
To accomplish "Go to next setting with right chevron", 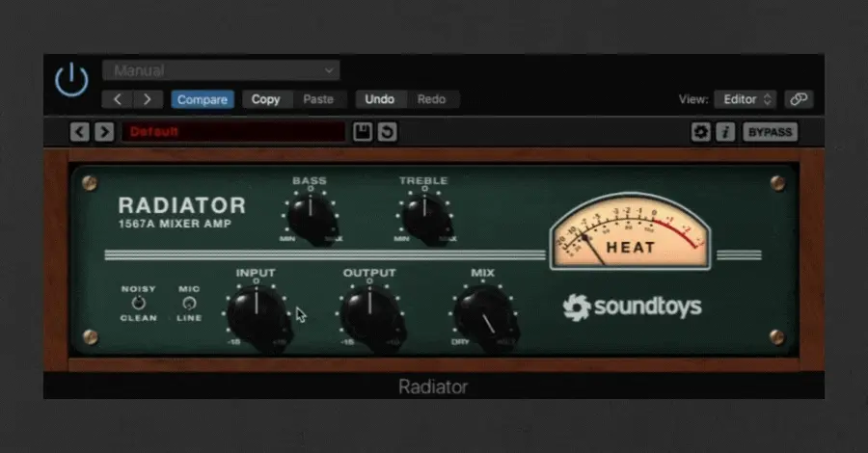I will tap(148, 99).
